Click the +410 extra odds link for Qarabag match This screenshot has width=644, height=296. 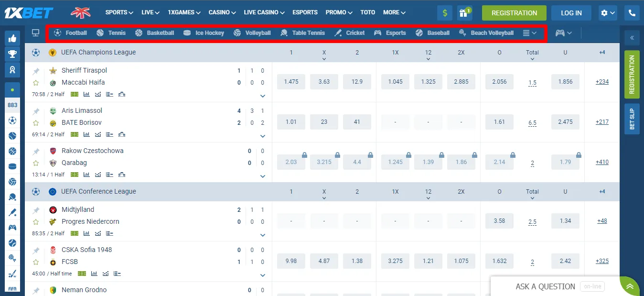click(601, 162)
